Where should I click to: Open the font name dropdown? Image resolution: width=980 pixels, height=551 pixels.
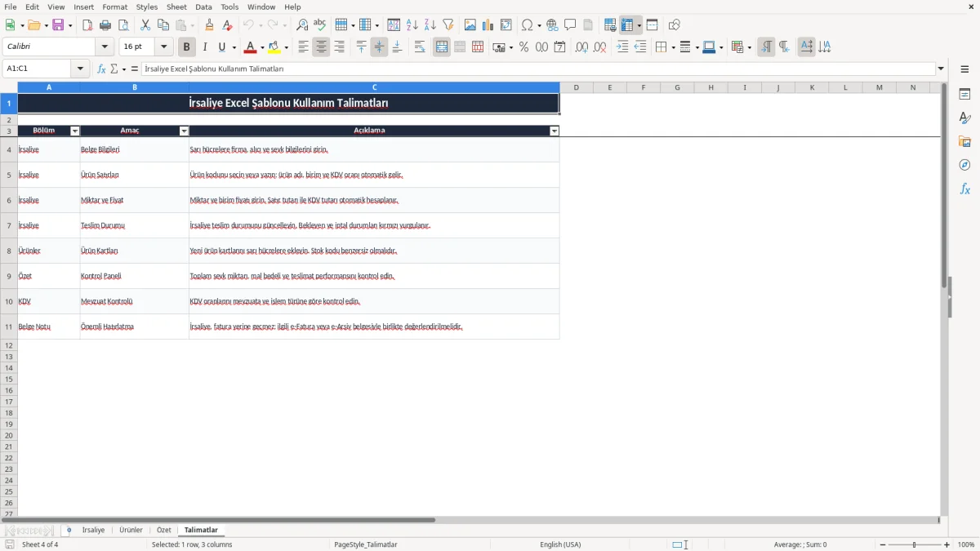105,47
